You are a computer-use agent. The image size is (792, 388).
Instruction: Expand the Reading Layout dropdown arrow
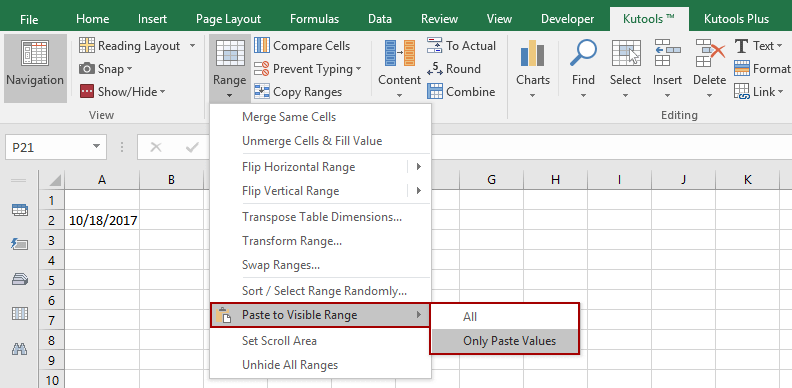click(192, 45)
